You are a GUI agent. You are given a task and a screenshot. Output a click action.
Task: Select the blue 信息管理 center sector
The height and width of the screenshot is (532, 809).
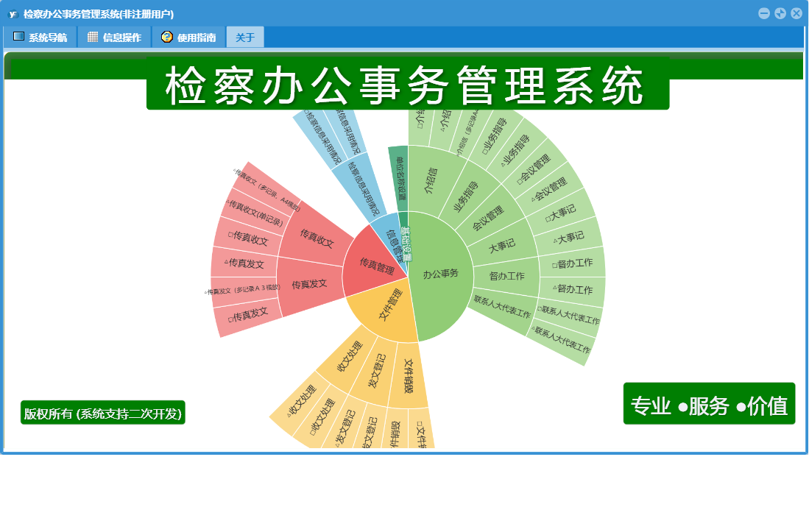click(x=393, y=245)
